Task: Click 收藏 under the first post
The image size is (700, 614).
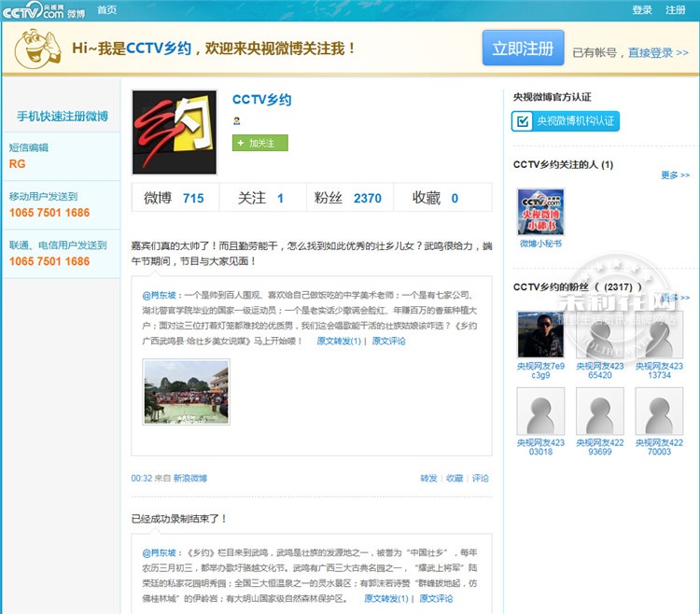Action: (455, 479)
